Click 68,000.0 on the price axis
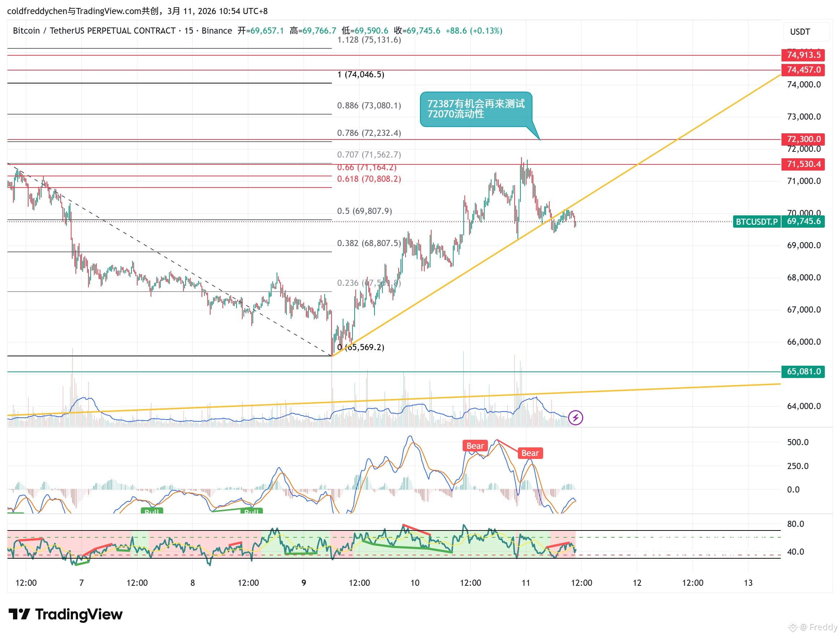 pyautogui.click(x=804, y=278)
